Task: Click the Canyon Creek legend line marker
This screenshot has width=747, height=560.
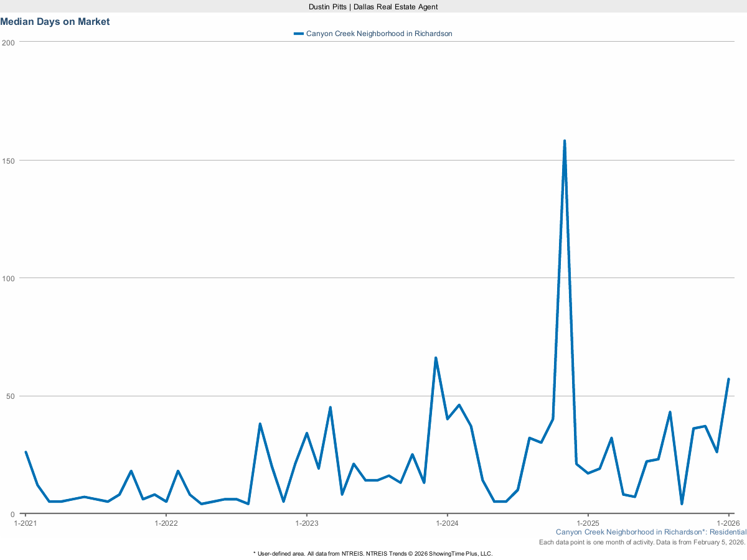Action: [298, 34]
